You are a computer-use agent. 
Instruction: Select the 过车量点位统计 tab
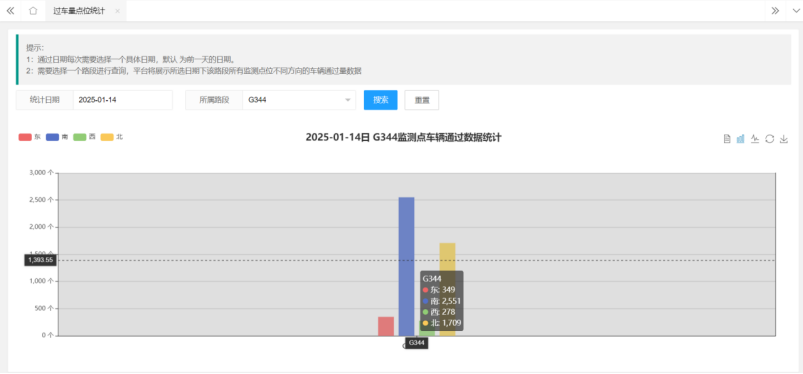click(79, 11)
